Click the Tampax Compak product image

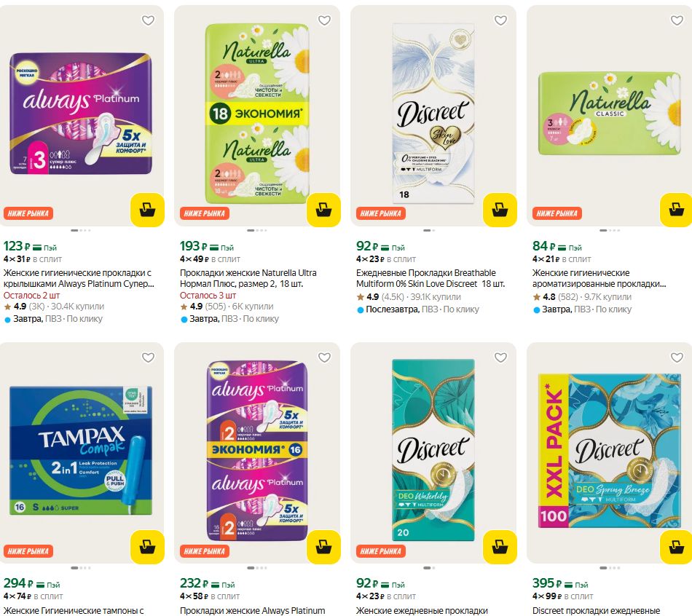[x=81, y=451]
